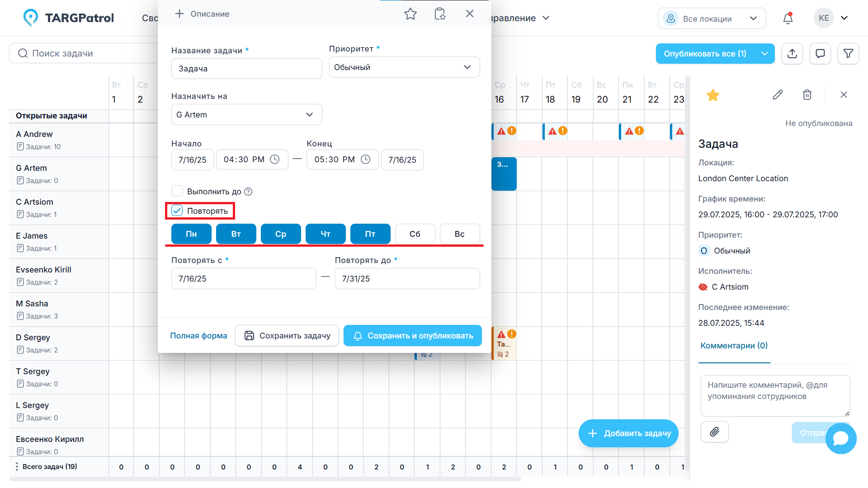Open the Назначить на assignee dropdown

point(246,114)
